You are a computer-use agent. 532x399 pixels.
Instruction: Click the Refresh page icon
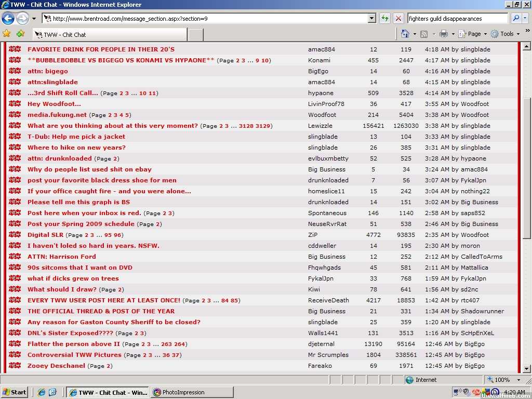(x=385, y=19)
